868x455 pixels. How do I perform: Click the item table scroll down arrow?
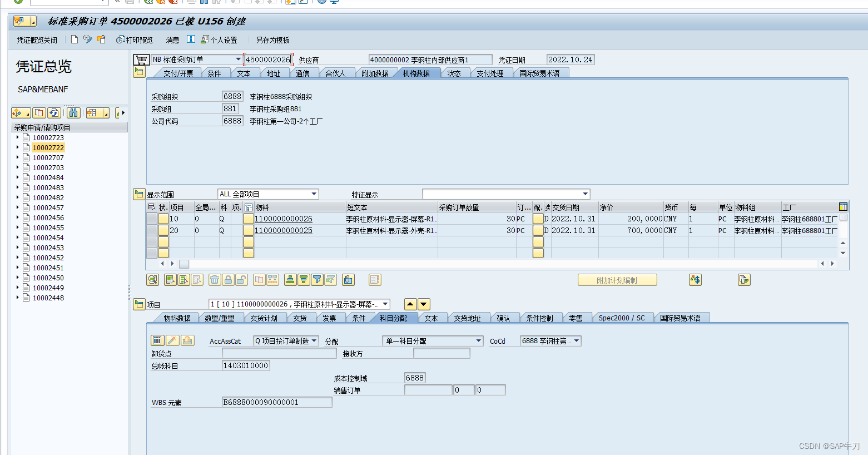point(843,253)
